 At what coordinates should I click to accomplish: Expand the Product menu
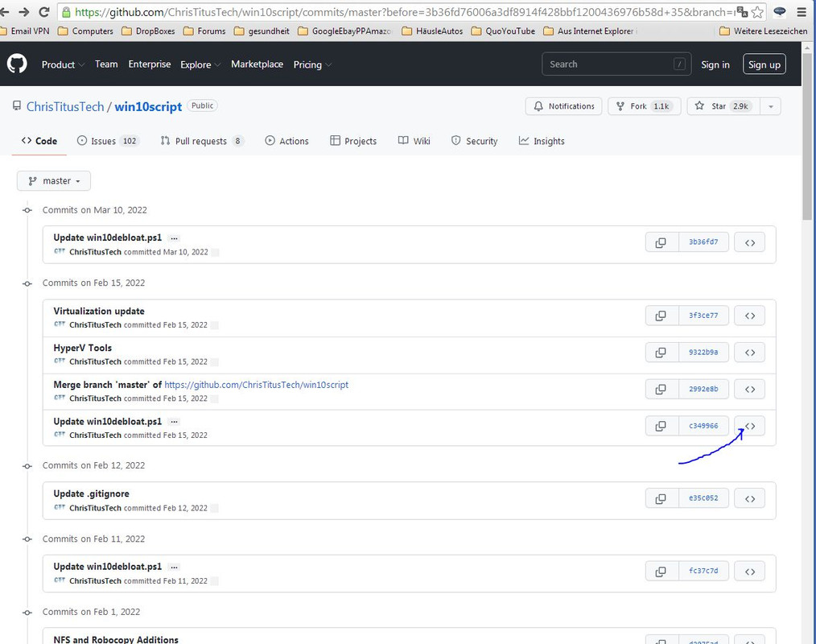pos(63,64)
